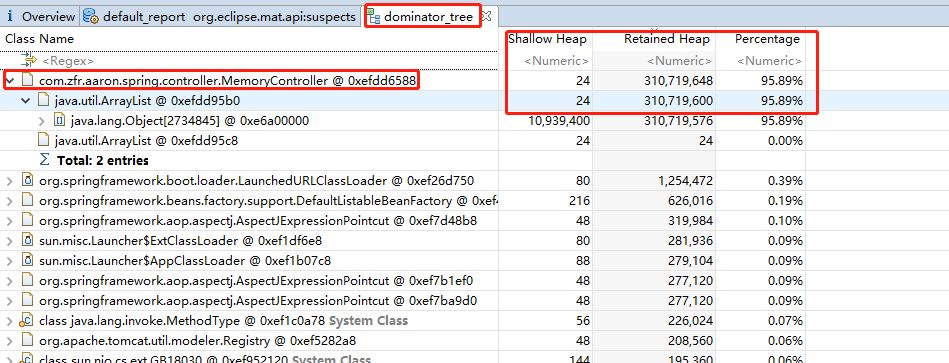Sort by Retained Heap column header
Image resolution: width=949 pixels, height=363 pixels.
point(666,39)
